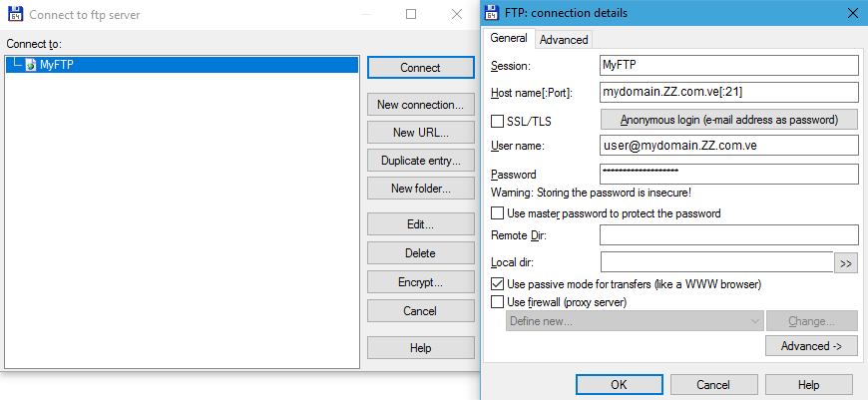Expand options with the Advanced -> button

point(811,346)
